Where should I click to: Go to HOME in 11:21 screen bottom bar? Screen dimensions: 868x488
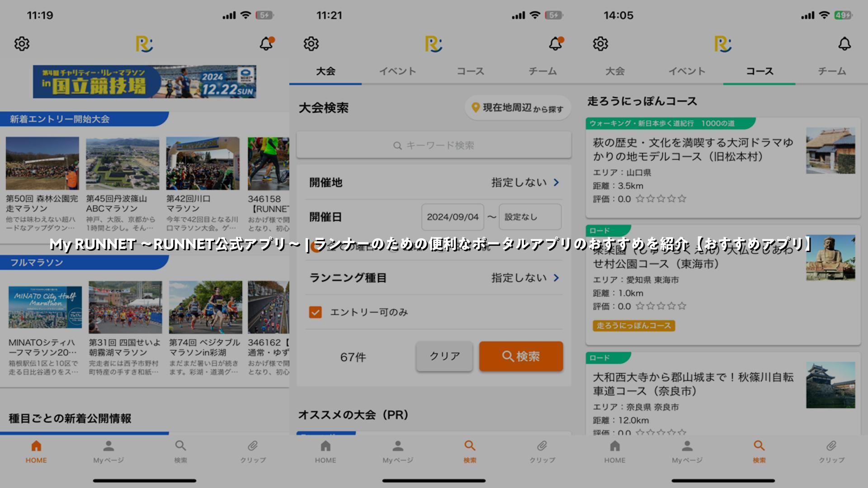[325, 451]
